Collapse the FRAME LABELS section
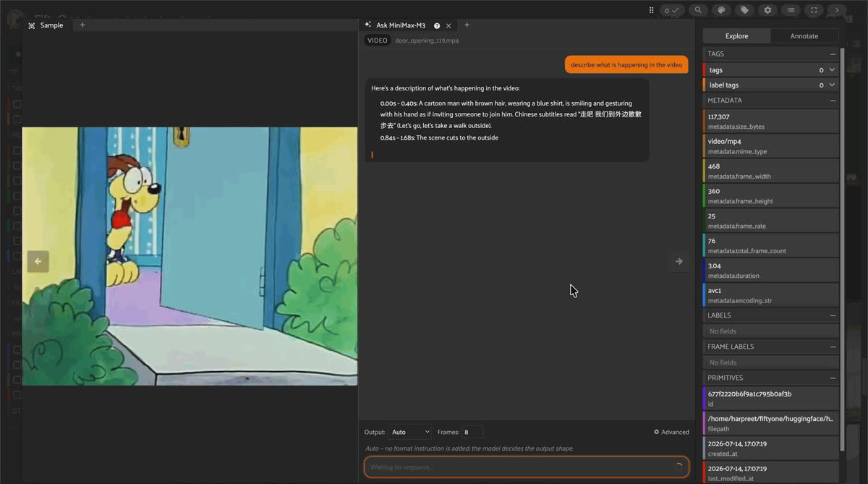 click(x=833, y=347)
